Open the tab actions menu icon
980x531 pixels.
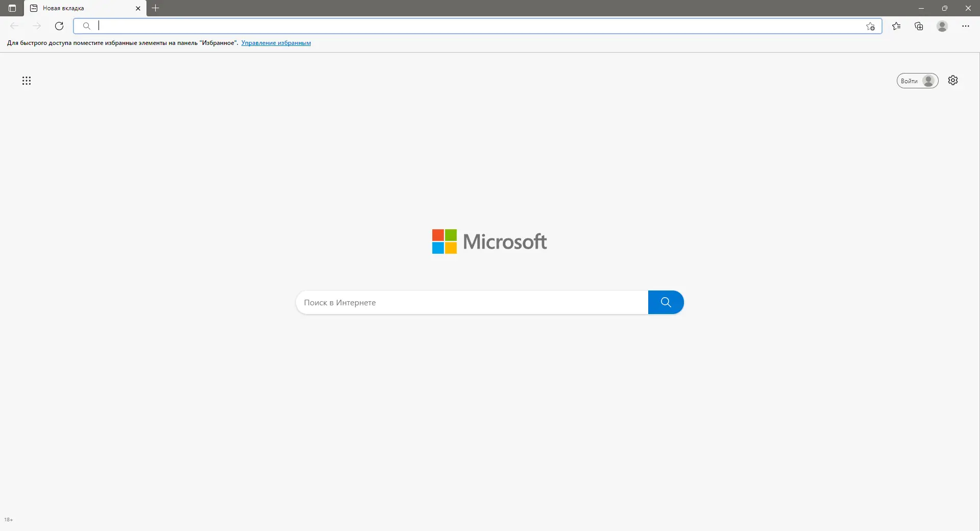[12, 8]
